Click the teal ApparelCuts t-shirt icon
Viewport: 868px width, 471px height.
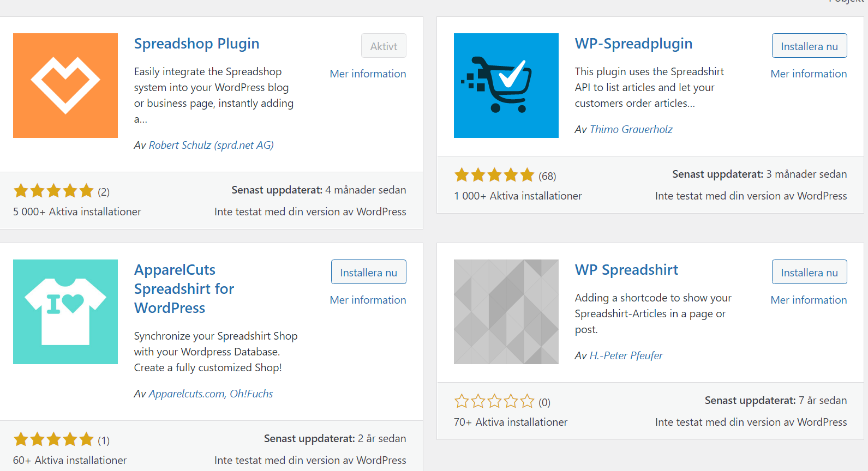coord(65,312)
